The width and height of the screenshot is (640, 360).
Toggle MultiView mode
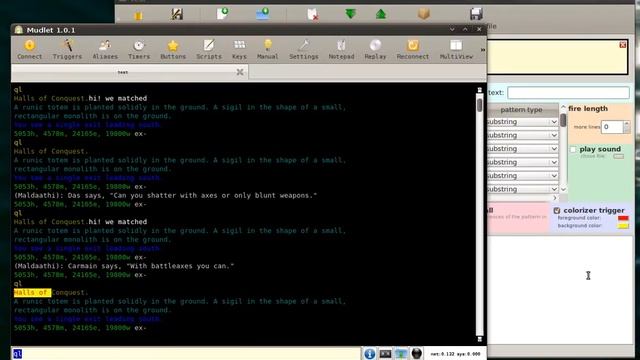click(456, 49)
